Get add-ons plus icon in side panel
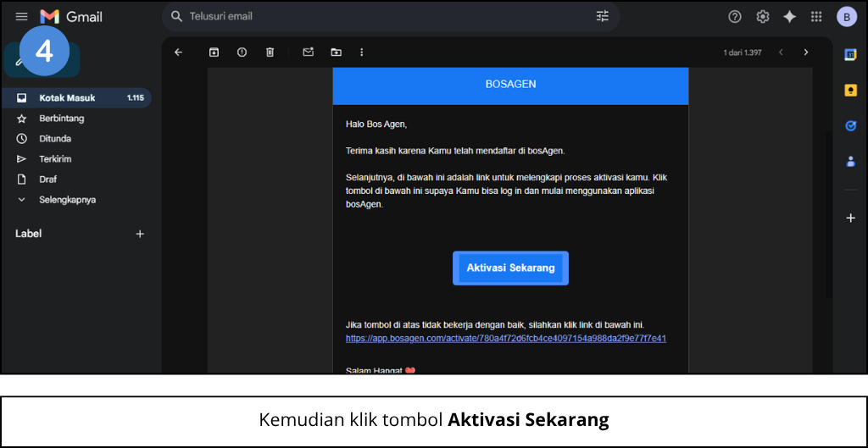Screen dimensions: 868x448 (851, 218)
